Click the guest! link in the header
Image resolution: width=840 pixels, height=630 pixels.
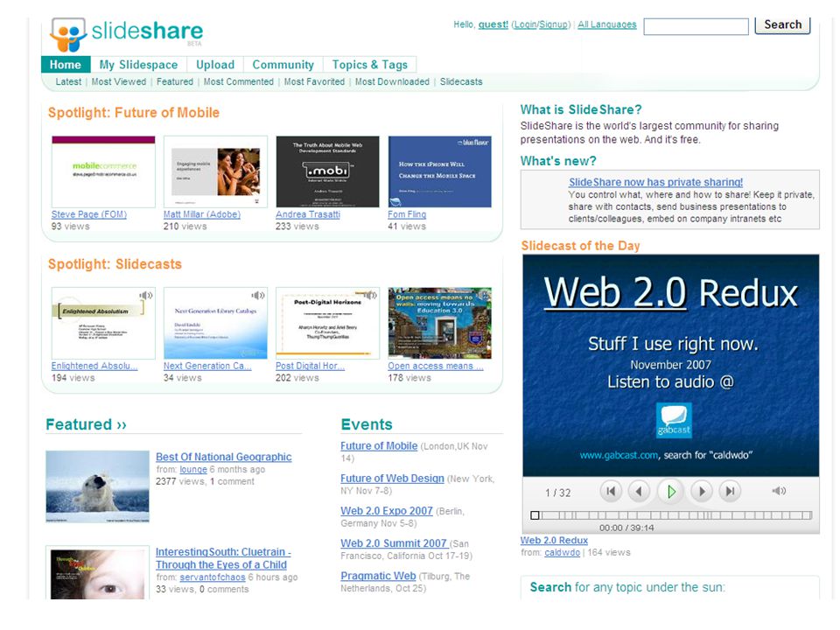click(x=493, y=24)
